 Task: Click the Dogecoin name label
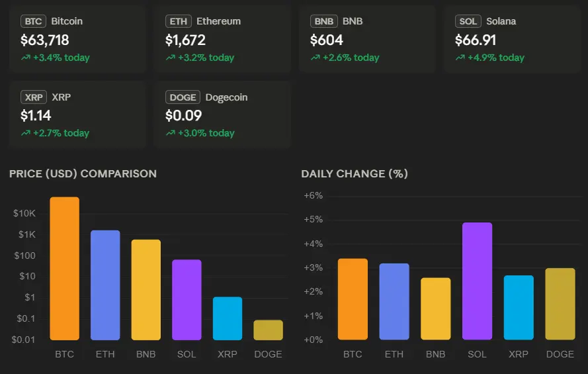tap(226, 97)
